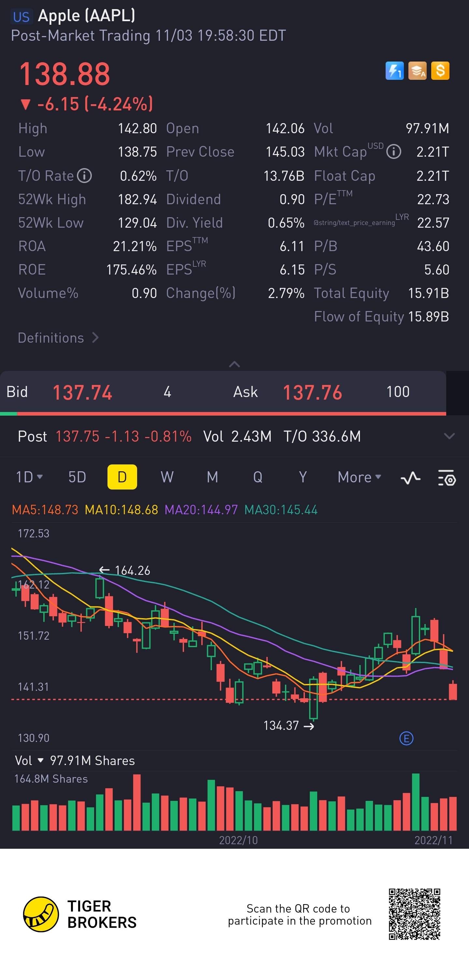Collapse the stock details panel arrow
This screenshot has height=980, width=469.
click(x=234, y=364)
